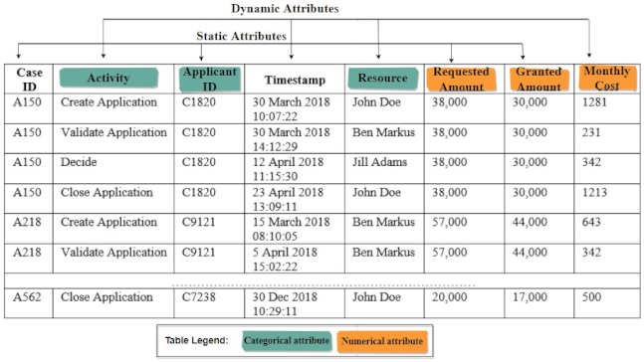Select the A562 case ID cell

[x=27, y=296]
